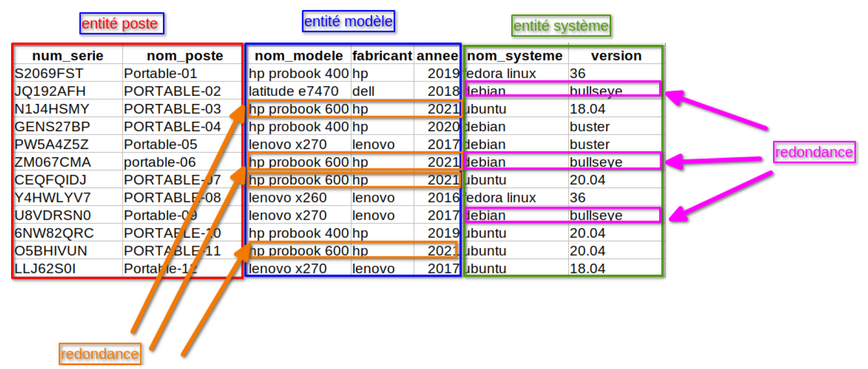Select the pink 'redondance' label
The height and width of the screenshot is (369, 868).
(814, 152)
